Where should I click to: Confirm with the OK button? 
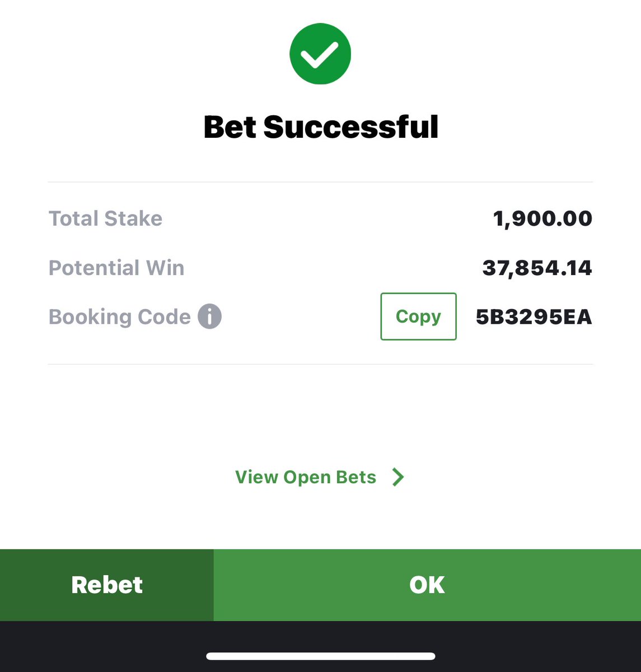point(427,585)
